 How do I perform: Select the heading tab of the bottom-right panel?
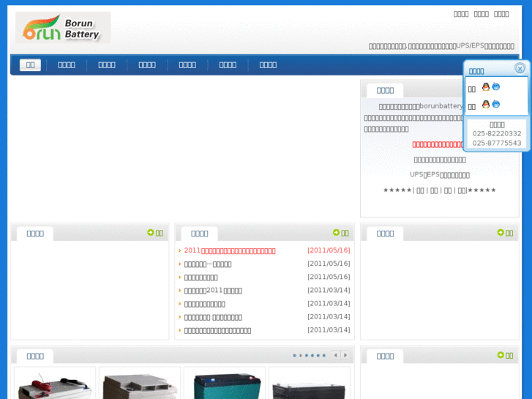[385, 356]
